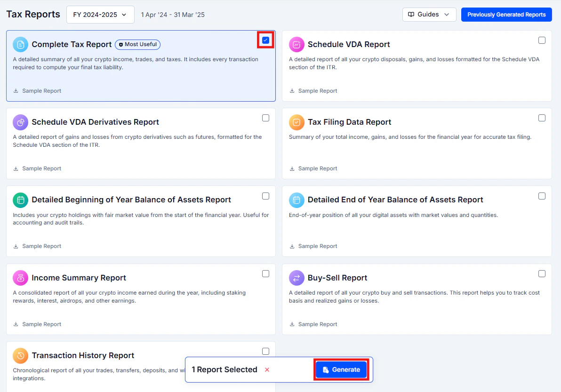Image resolution: width=561 pixels, height=392 pixels.
Task: Open Previously Generated Reports
Action: (x=506, y=15)
